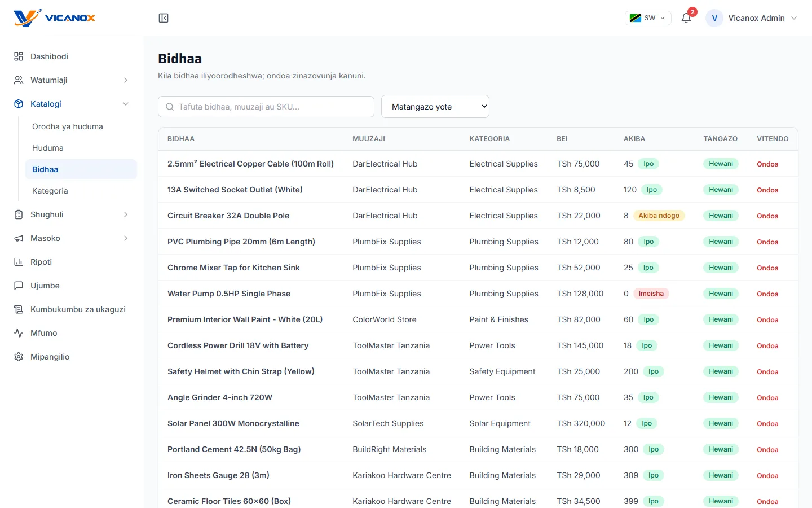Open the SW language selector
This screenshot has height=508, width=812.
648,18
